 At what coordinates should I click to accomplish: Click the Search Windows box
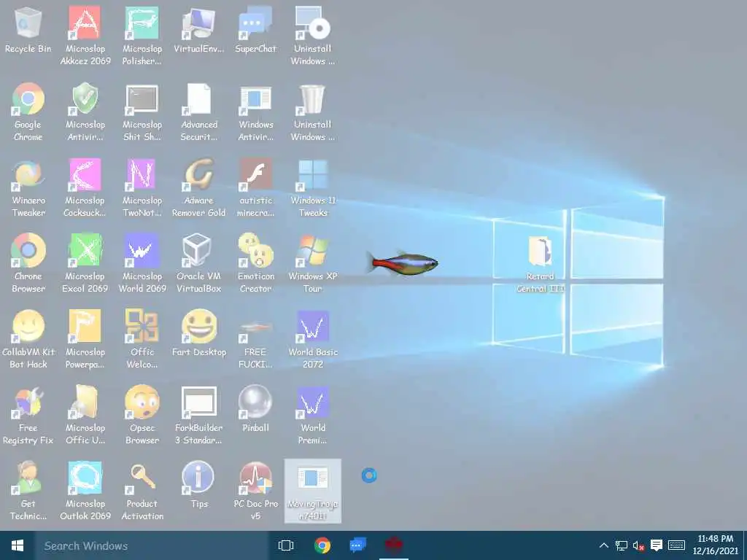click(152, 545)
